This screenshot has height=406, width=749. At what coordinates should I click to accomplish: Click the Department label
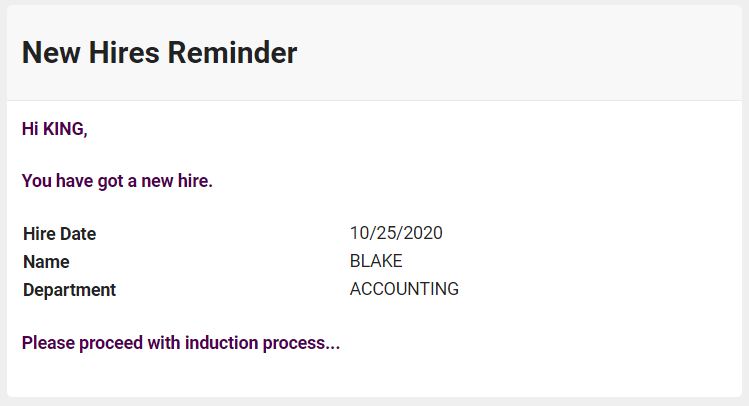pyautogui.click(x=69, y=290)
